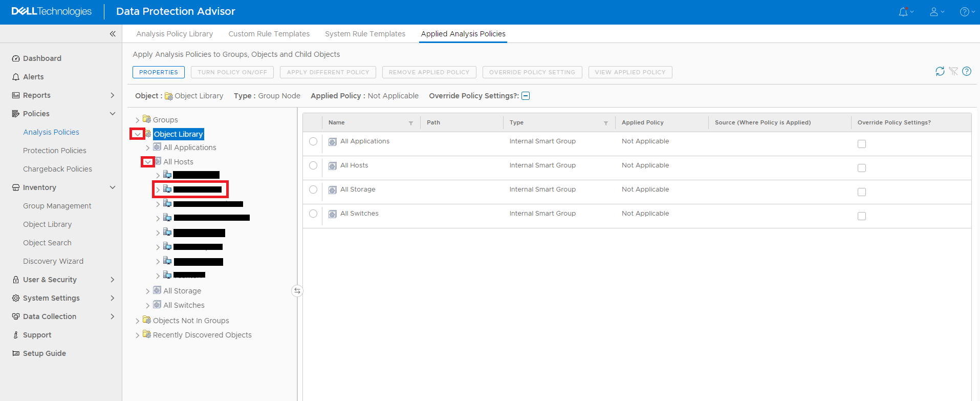
Task: Open the help menu in header
Action: click(x=967, y=12)
